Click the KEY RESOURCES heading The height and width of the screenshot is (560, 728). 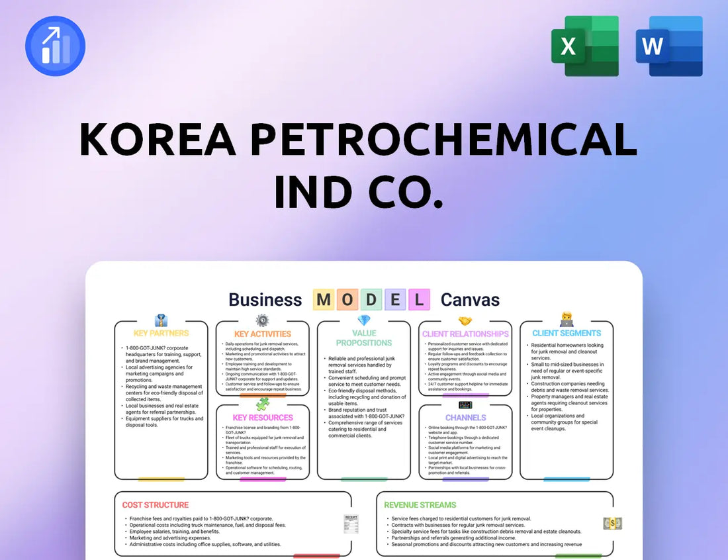[263, 418]
